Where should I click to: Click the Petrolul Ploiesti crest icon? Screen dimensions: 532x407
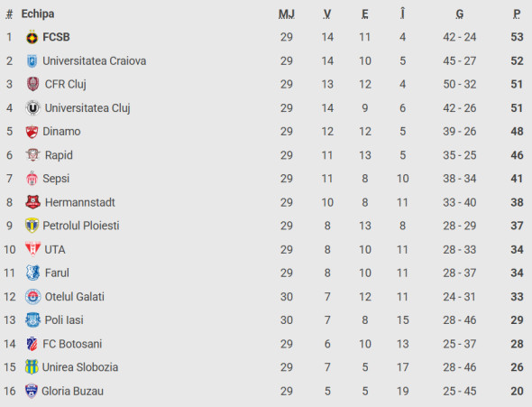coord(32,226)
